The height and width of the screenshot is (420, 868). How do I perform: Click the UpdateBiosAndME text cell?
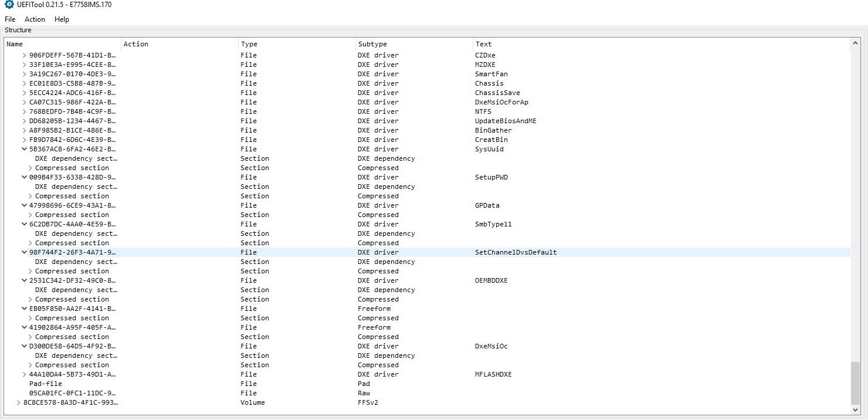(x=506, y=121)
